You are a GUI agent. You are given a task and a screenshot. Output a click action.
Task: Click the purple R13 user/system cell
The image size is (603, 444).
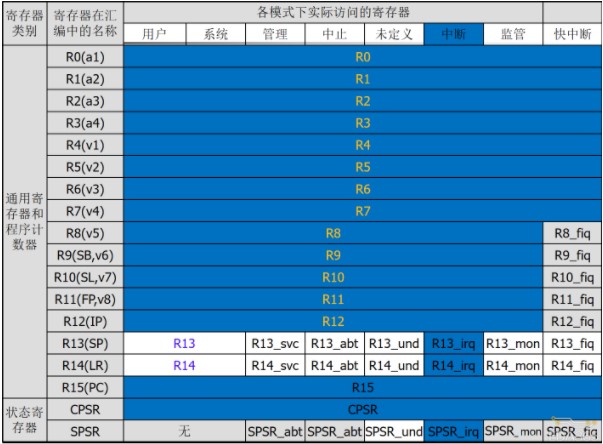184,343
